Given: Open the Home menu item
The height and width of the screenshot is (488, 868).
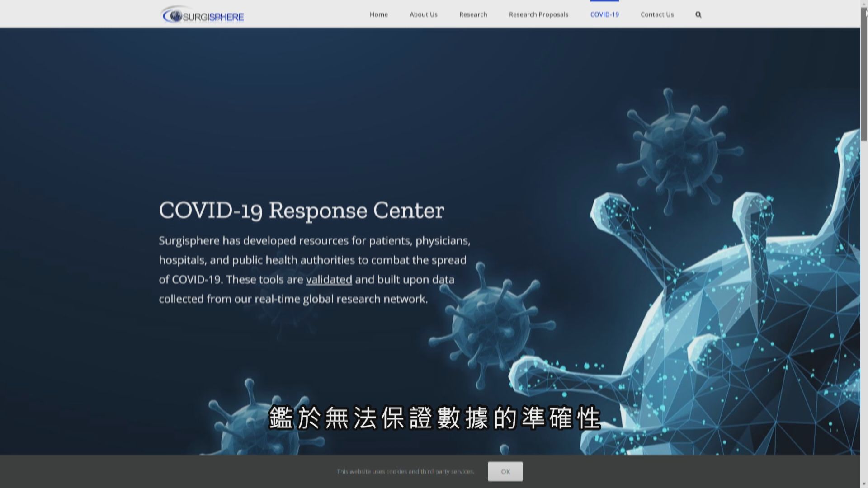Looking at the screenshot, I should click(x=378, y=14).
